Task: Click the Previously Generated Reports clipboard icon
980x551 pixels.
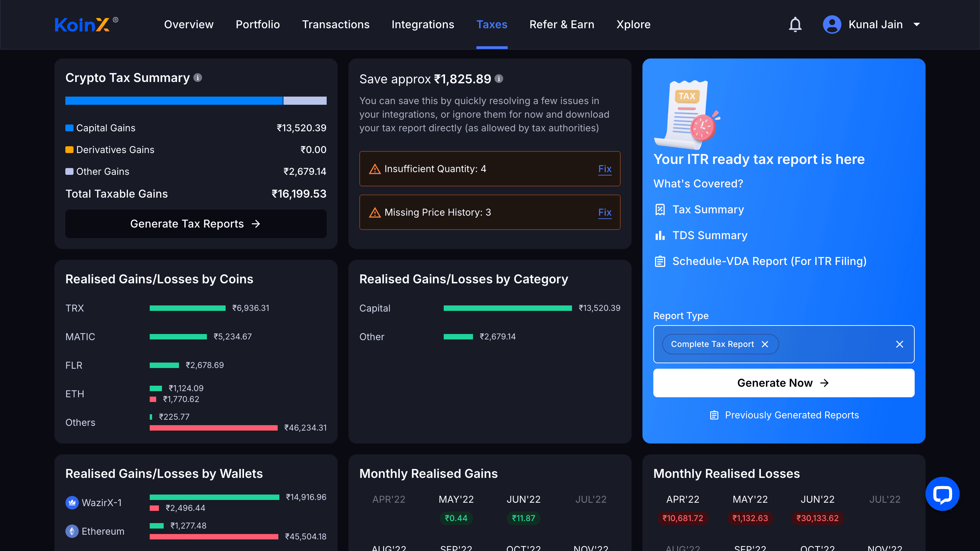Action: point(714,415)
